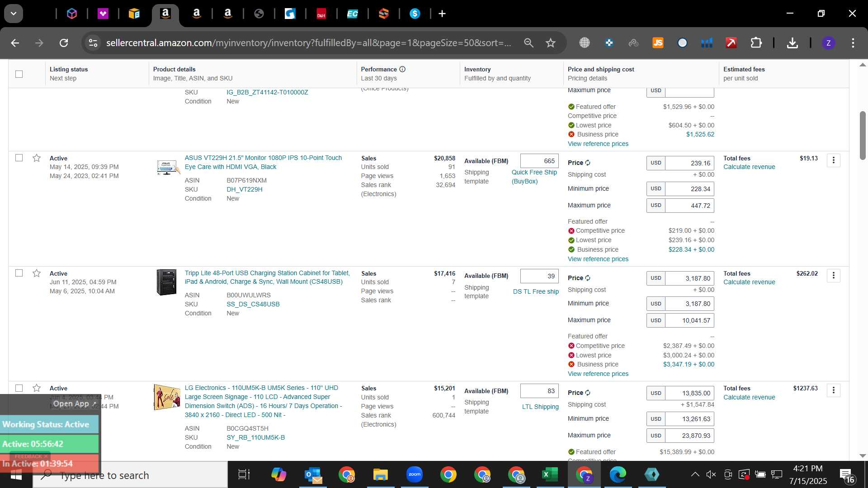868x488 pixels.
Task: Edit the ASUS VT229H price field 239.16
Action: 689,163
